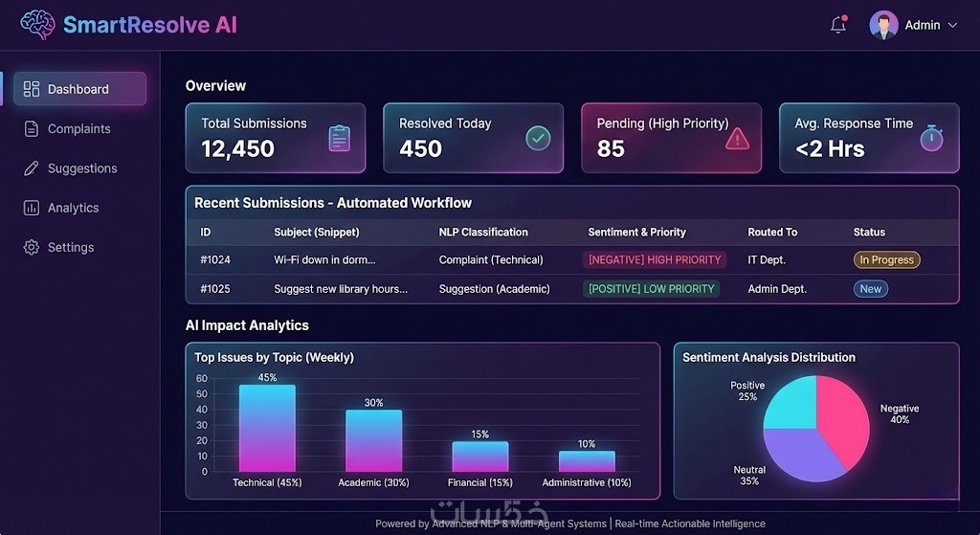Click the In Progress status badge
Viewport: 980px width, 535px height.
886,259
